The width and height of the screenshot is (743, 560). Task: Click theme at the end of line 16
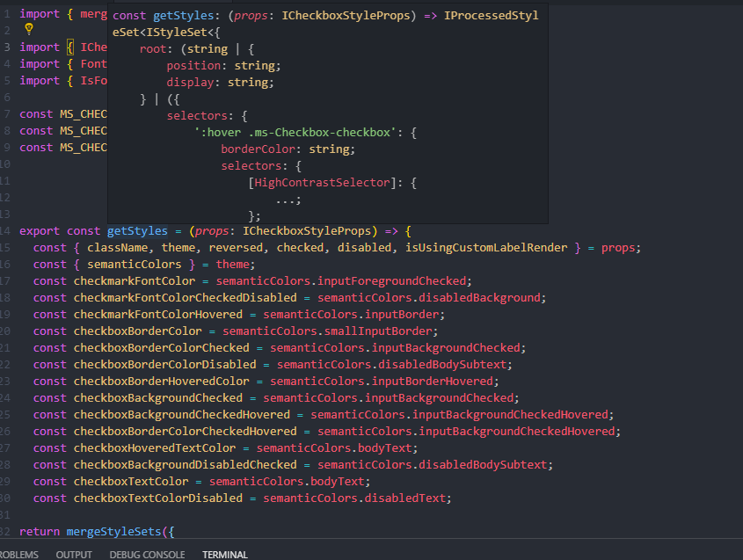point(232,265)
